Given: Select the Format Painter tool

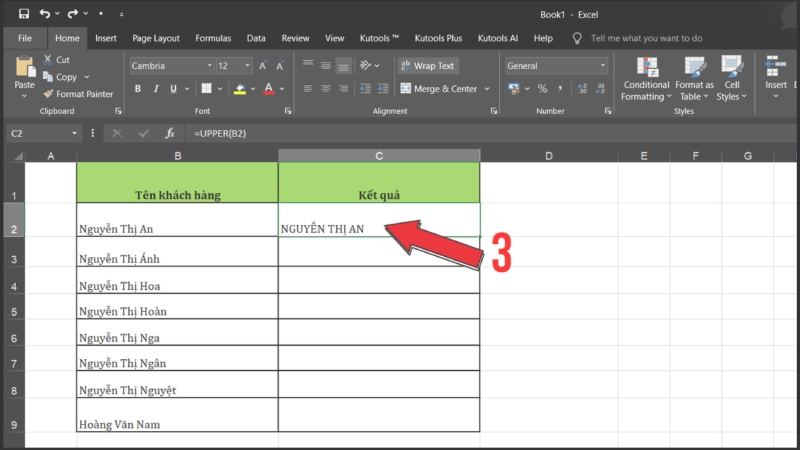Looking at the screenshot, I should coord(77,94).
